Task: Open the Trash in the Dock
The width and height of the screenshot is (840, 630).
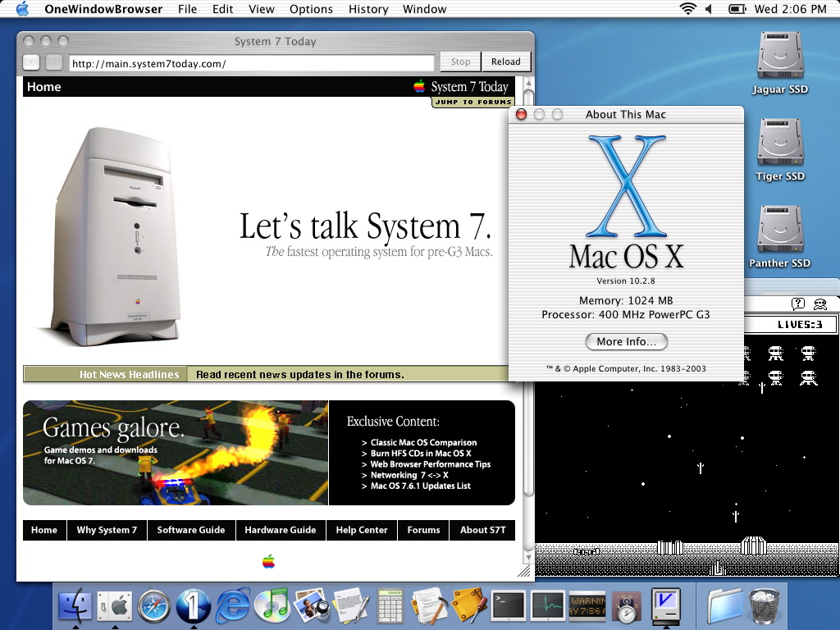Action: pyautogui.click(x=765, y=606)
